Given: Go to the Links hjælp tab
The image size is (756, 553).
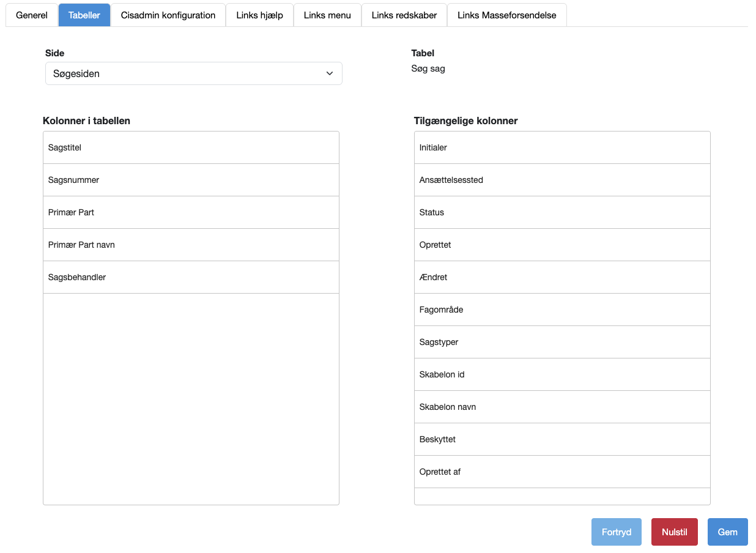Looking at the screenshot, I should click(x=259, y=15).
